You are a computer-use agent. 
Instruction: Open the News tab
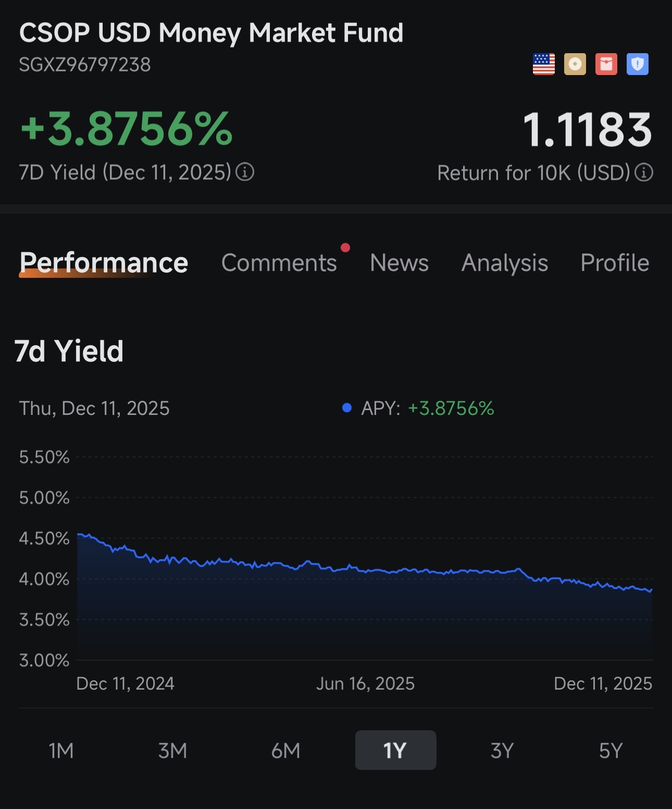pos(399,263)
